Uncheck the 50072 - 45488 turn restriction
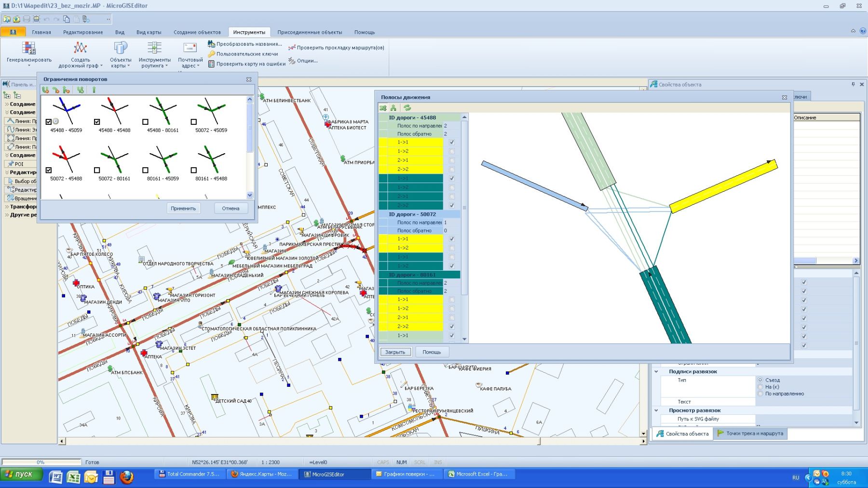 click(x=49, y=170)
